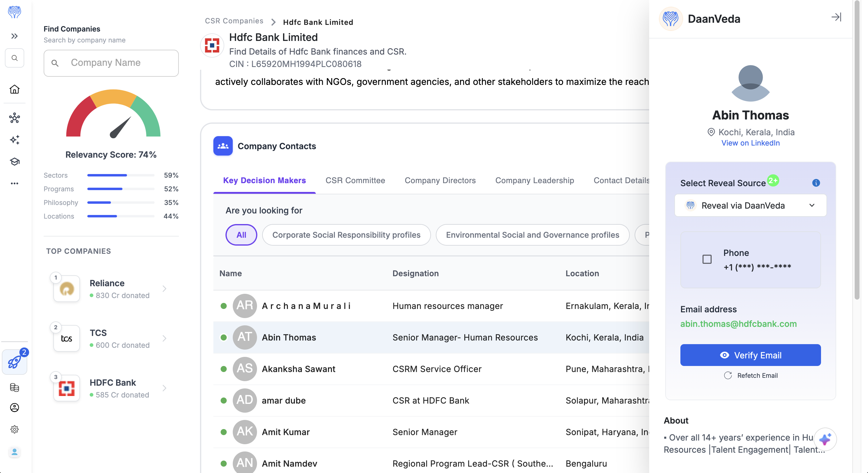
Task: Click the relevancy score gauge chart
Action: pos(113,114)
